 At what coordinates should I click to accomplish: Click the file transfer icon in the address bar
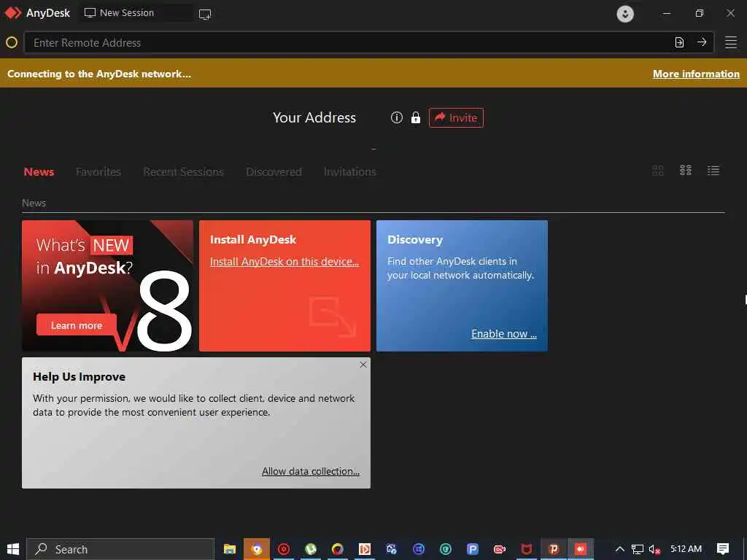point(679,42)
